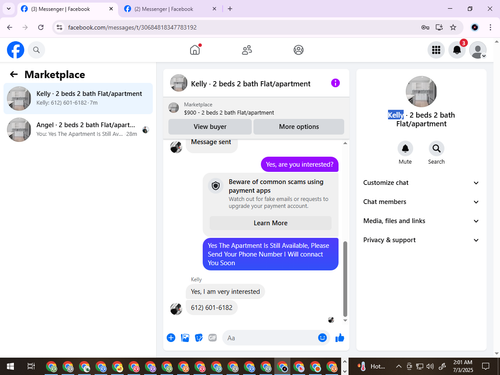Open the notifications bell with badge
The image size is (500, 375).
[x=457, y=50]
